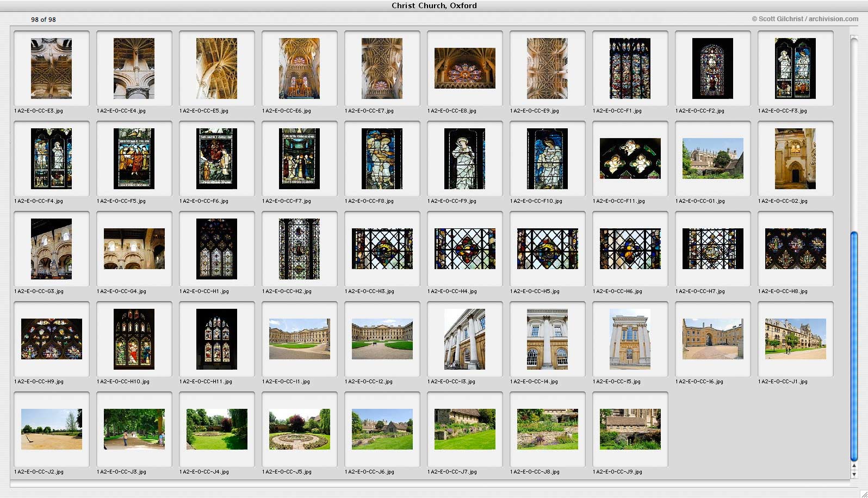Click filename label 1A2-E-0-CC-H7.jpg

pyautogui.click(x=700, y=291)
